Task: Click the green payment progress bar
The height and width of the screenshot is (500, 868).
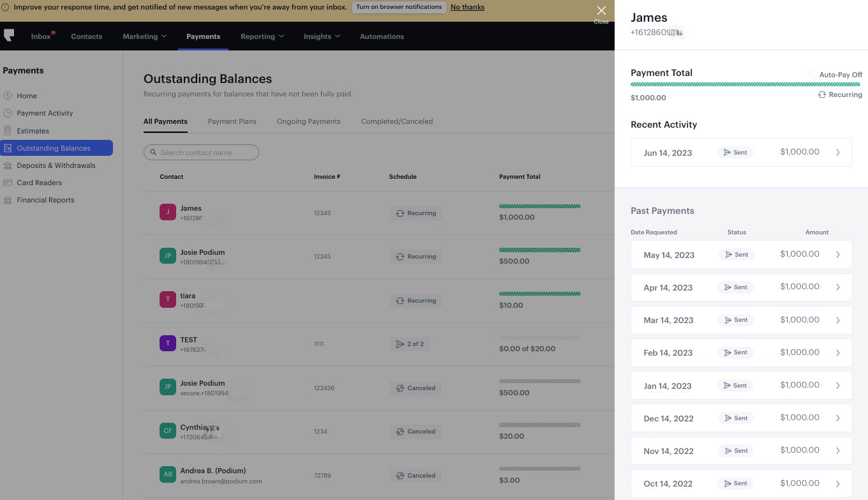Action: point(745,84)
